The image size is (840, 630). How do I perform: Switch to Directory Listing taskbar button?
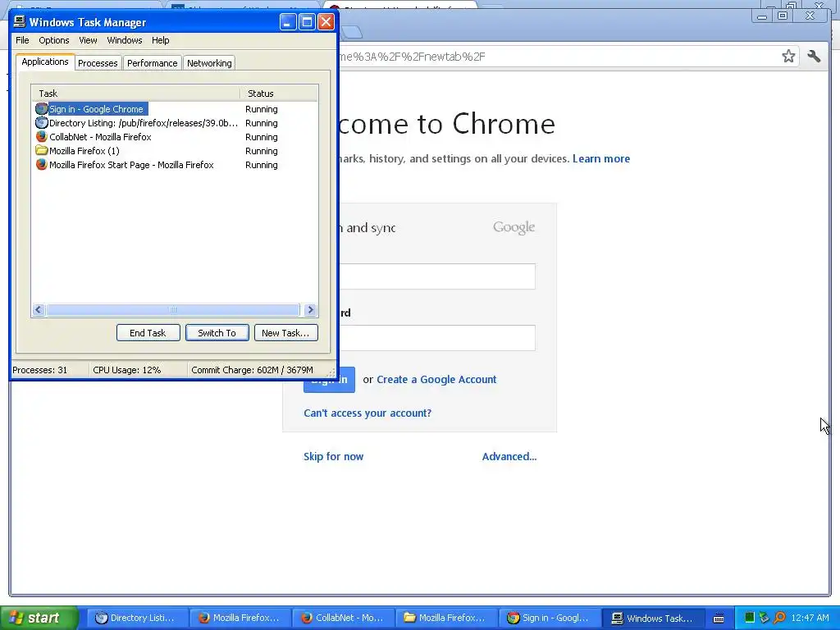[137, 618]
